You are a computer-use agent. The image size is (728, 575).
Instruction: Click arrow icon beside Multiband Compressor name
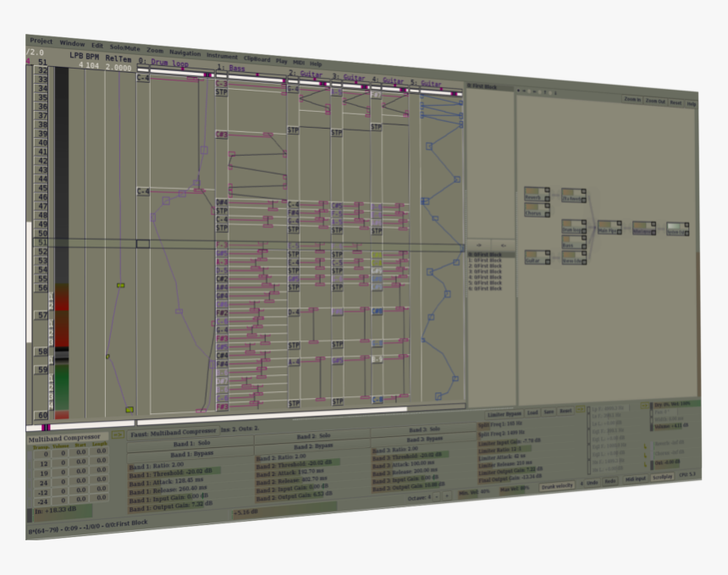pos(117,435)
